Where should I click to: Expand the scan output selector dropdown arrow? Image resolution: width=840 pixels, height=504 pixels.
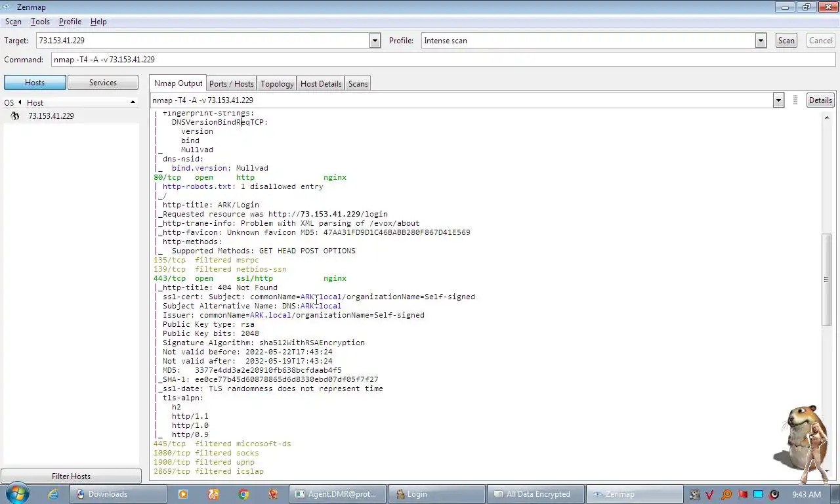[778, 100]
